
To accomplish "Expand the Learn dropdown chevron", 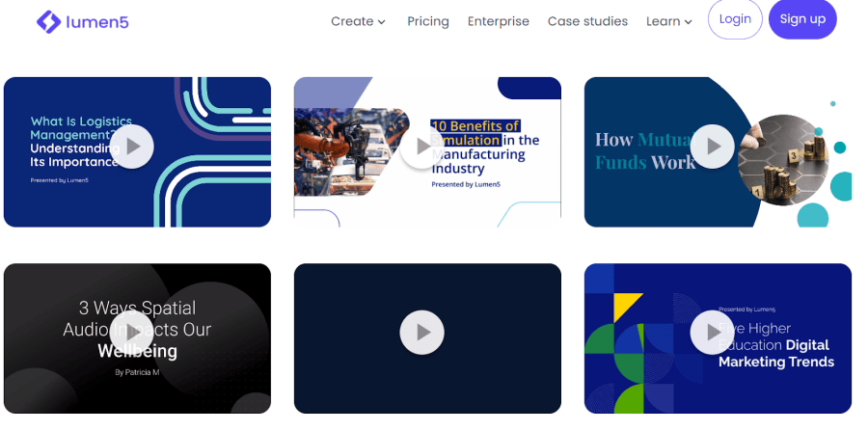I will point(688,22).
